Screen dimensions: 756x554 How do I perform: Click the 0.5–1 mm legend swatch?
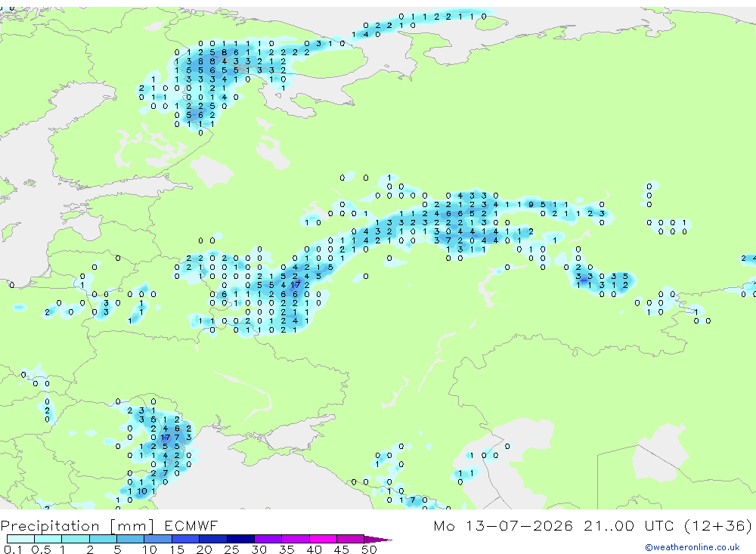pyautogui.click(x=48, y=539)
